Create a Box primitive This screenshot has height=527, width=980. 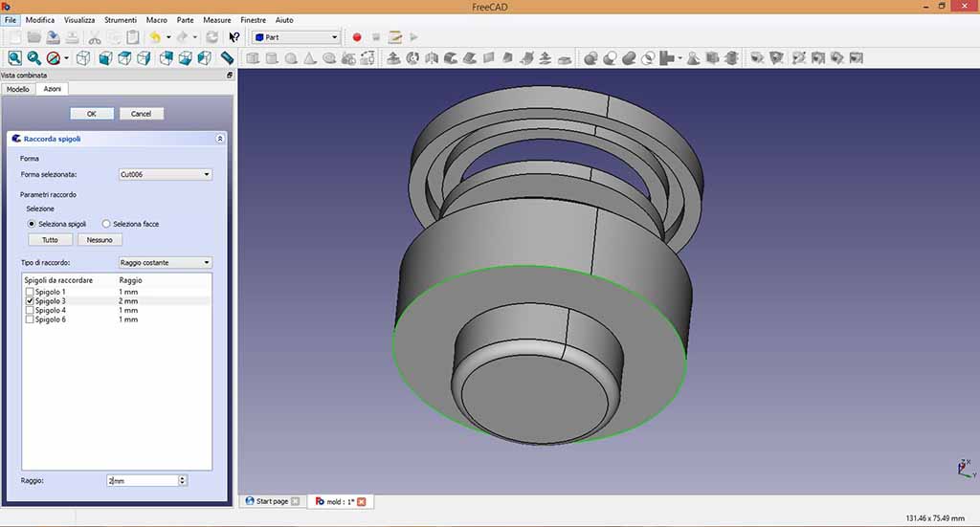click(253, 58)
